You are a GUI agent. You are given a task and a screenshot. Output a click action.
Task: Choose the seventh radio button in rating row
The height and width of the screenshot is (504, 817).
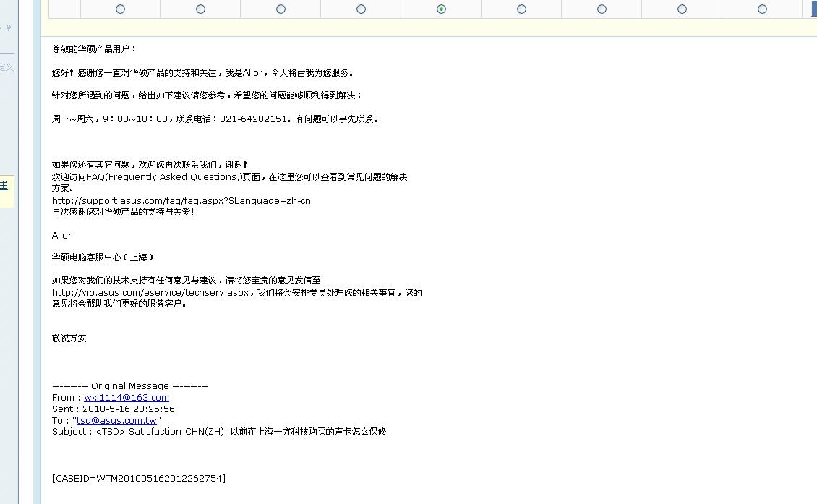click(x=602, y=9)
